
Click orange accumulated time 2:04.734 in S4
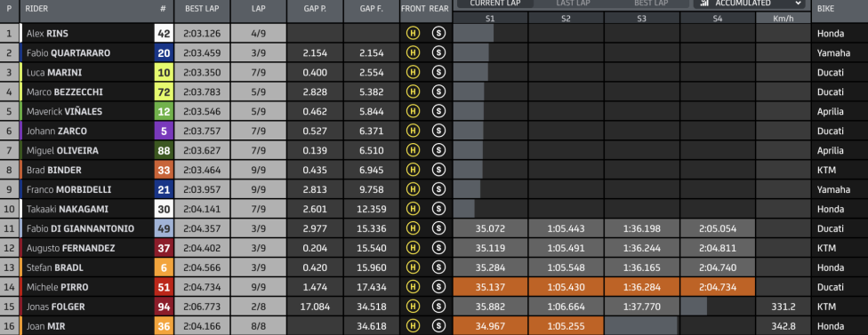point(718,287)
